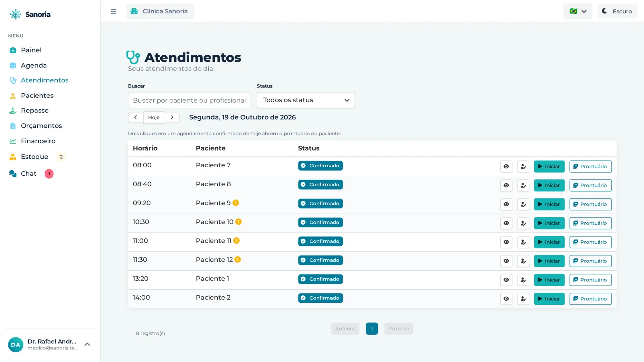
Task: Open Chat in the sidebar
Action: pos(29,174)
